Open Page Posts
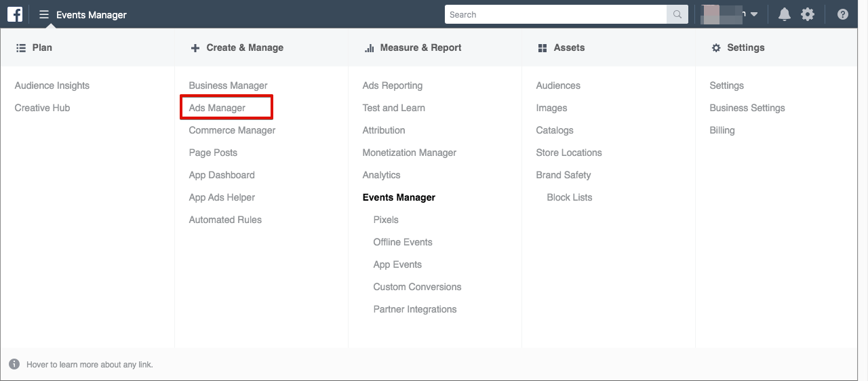Screen dimensions: 868x381 tap(213, 153)
